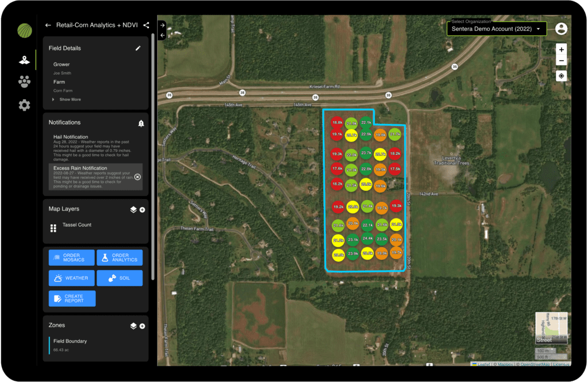Expand the panel with the right arrow toggle
This screenshot has width=588, height=382.
[x=163, y=25]
